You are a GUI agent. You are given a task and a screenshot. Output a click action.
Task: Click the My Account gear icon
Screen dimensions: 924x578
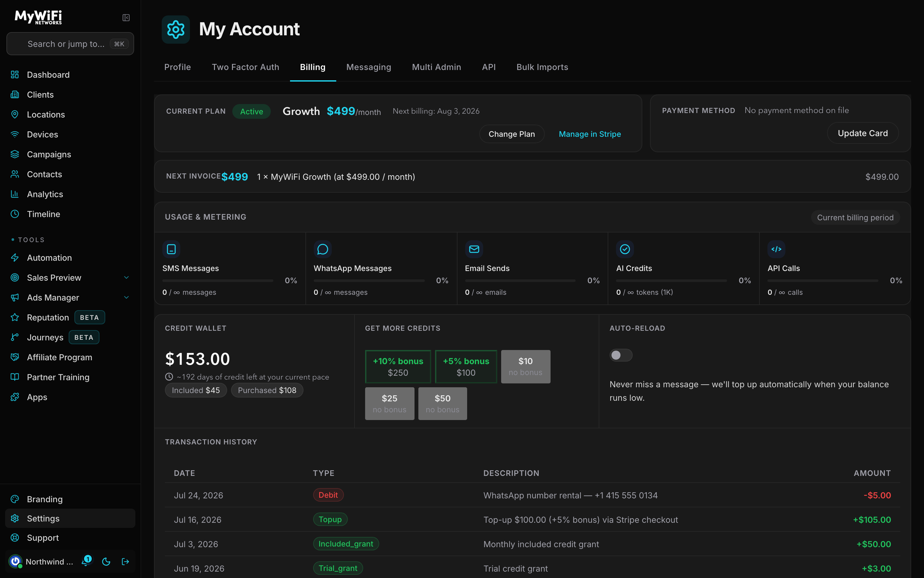coord(175,30)
